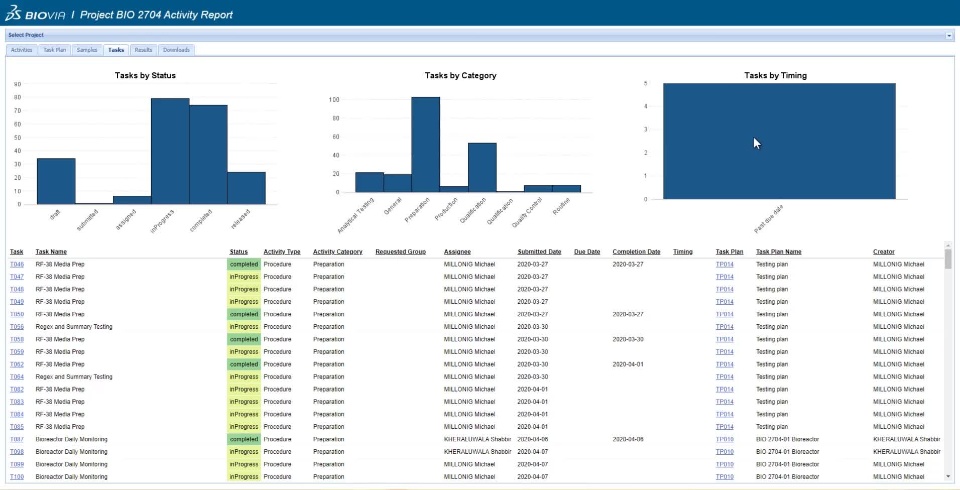Screen dimensions: 960x490
Task: Click the scrollbar up arrow of tasks table
Action: coord(948,245)
